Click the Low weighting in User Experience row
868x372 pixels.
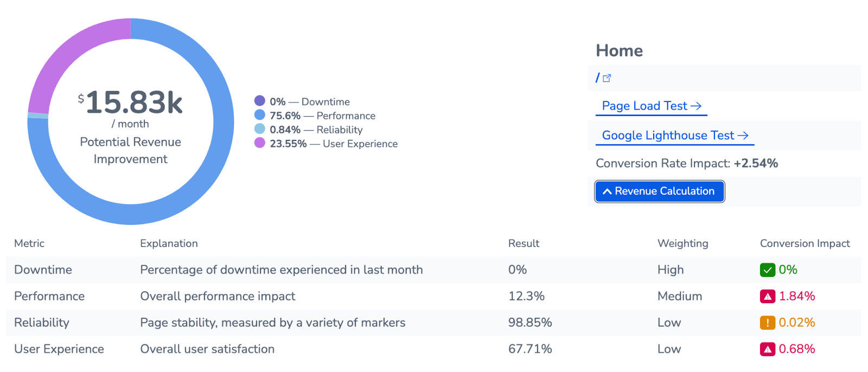pyautogui.click(x=669, y=349)
